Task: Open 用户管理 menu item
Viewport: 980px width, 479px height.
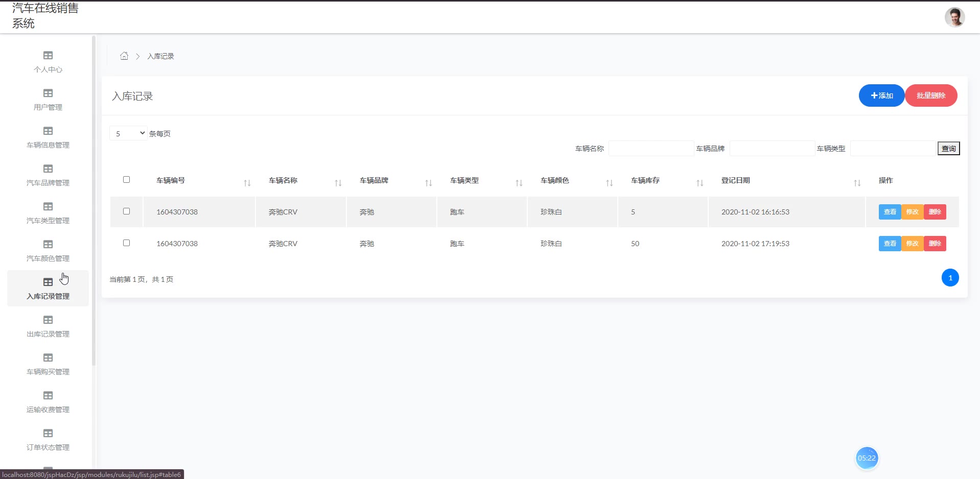Action: click(x=48, y=107)
